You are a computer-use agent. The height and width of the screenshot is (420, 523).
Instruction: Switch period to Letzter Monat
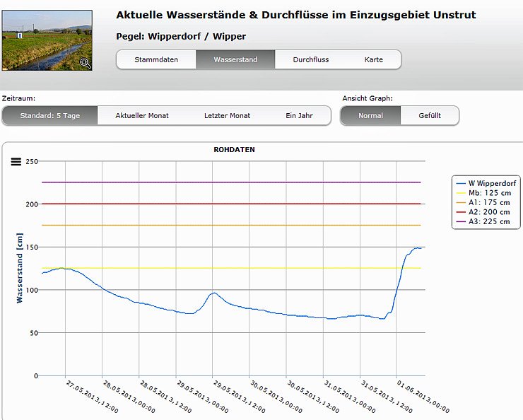(x=227, y=115)
